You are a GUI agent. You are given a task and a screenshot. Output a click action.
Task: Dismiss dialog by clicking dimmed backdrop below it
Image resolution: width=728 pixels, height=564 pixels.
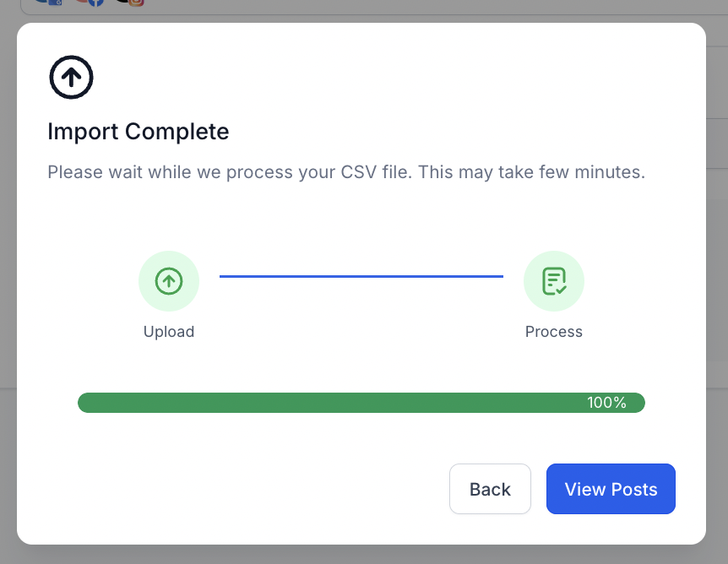tap(363, 555)
